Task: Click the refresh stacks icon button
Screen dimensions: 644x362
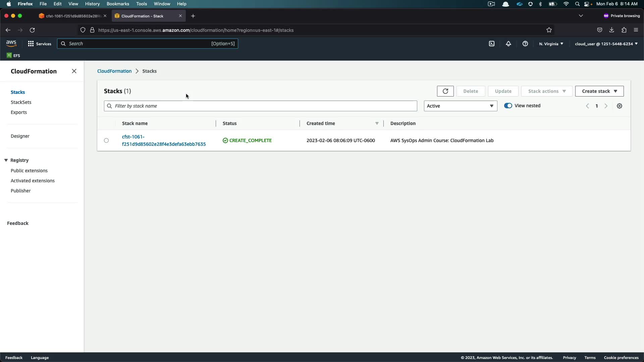Action: 445,91
